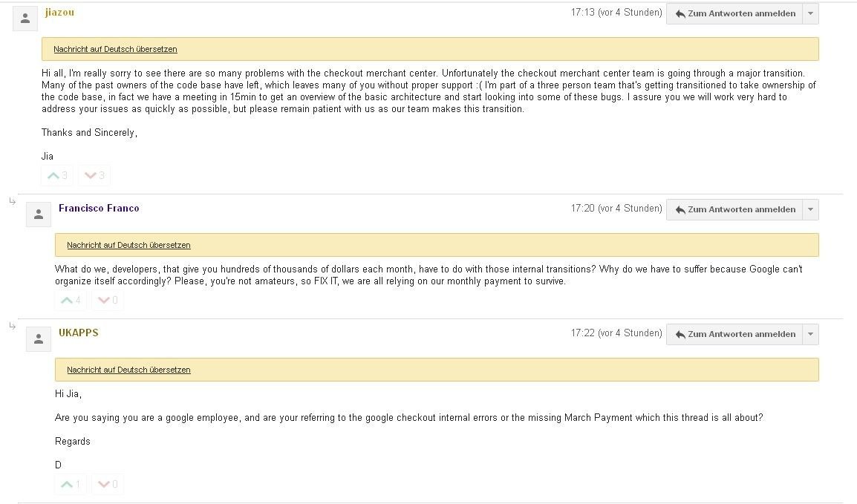
Task: Click 'Zum Antworten anmelden' on jiazou's post
Action: pyautogui.click(x=734, y=13)
